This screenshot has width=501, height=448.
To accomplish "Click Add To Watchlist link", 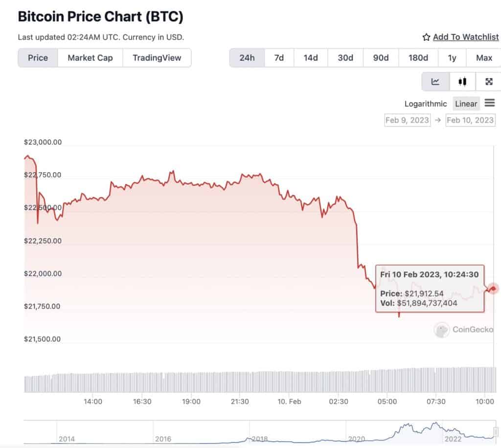I will pos(466,37).
